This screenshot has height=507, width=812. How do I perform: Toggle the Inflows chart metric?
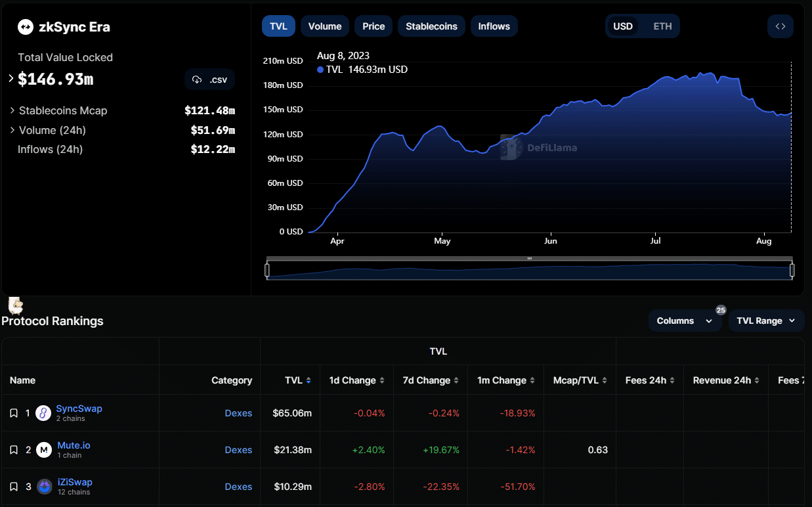tap(494, 26)
